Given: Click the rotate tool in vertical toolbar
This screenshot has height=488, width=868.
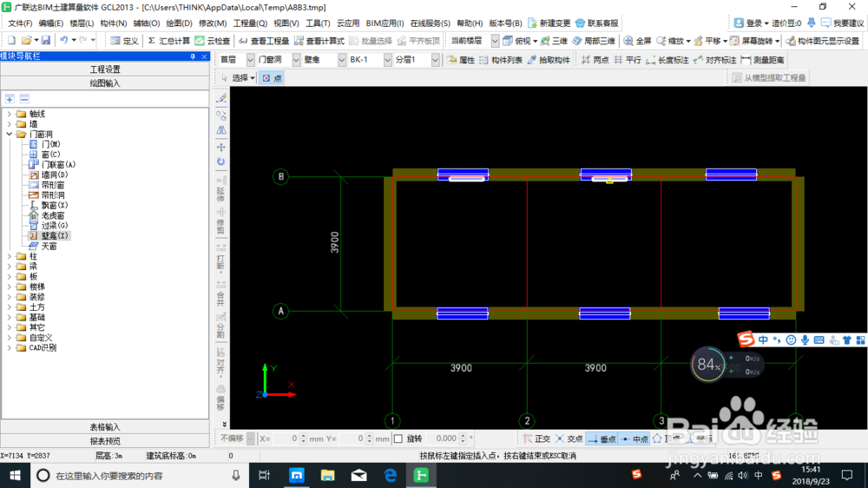Looking at the screenshot, I should [x=220, y=162].
